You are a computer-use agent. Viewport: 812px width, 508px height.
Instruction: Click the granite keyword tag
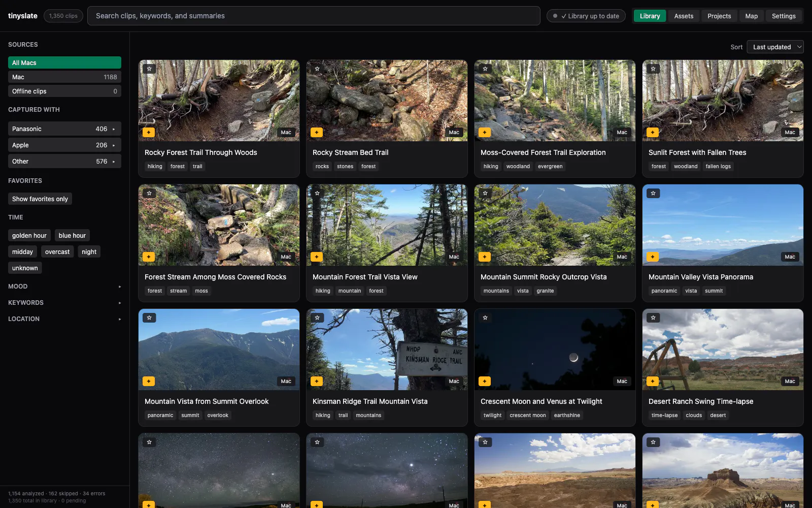pyautogui.click(x=545, y=291)
